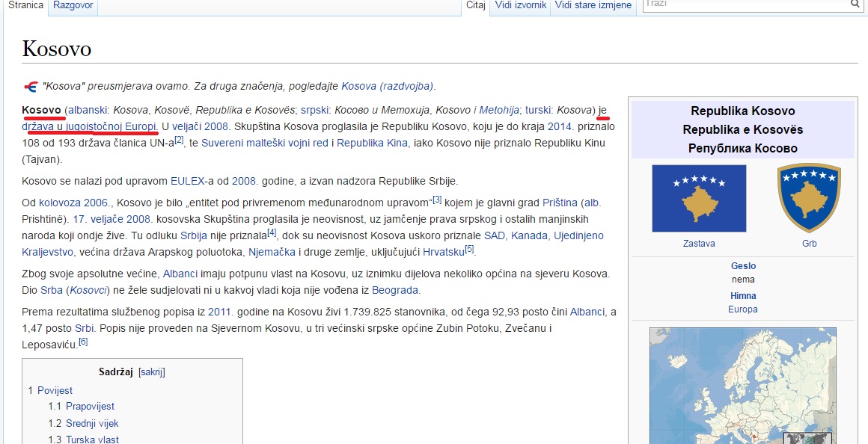
Task: Open the kolovoza 2006 link
Action: pyautogui.click(x=73, y=203)
